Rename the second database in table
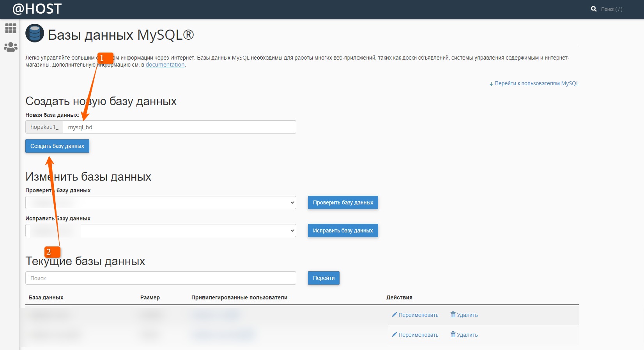Screen dimensions: 644x350 [415, 335]
